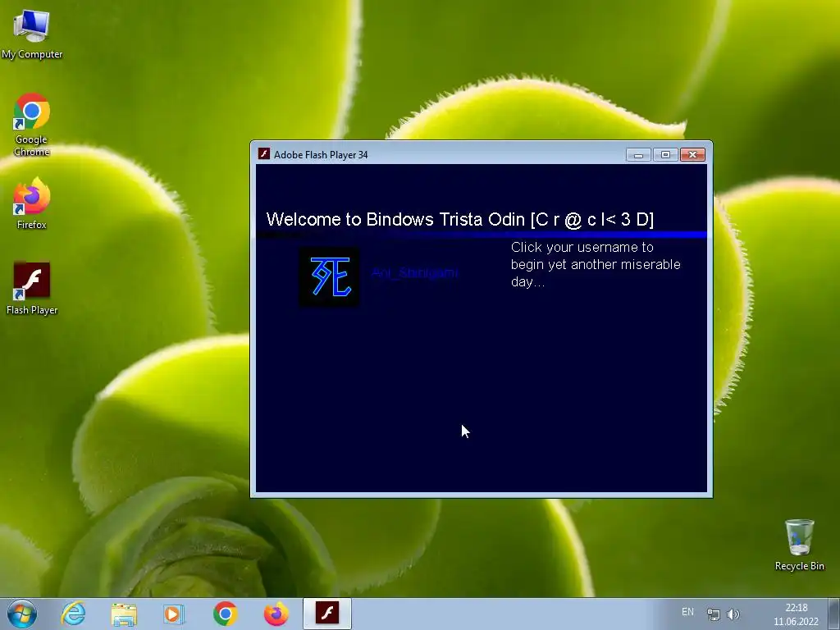Click "Click your username to begin" text
The height and width of the screenshot is (630, 840).
pyautogui.click(x=596, y=264)
